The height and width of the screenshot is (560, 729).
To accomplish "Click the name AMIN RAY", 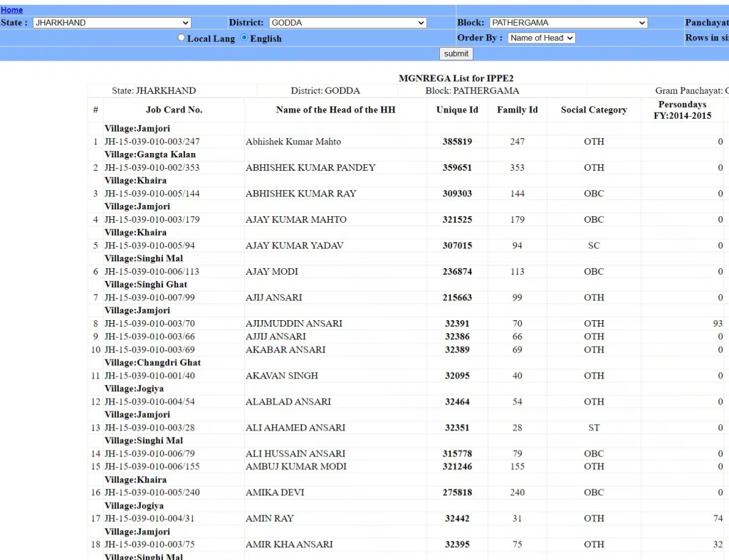I will (270, 519).
